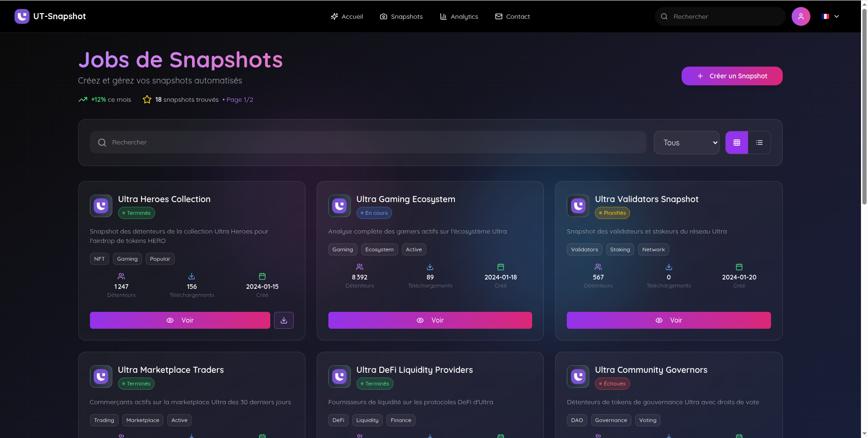Image resolution: width=868 pixels, height=438 pixels.
Task: Open the Contact nav item
Action: pos(512,16)
